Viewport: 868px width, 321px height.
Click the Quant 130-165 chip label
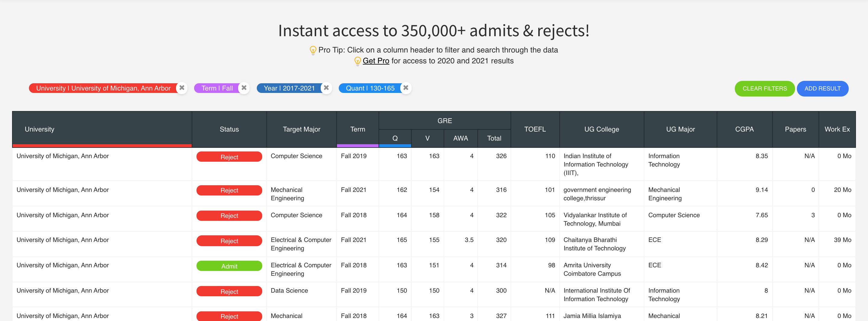point(370,88)
